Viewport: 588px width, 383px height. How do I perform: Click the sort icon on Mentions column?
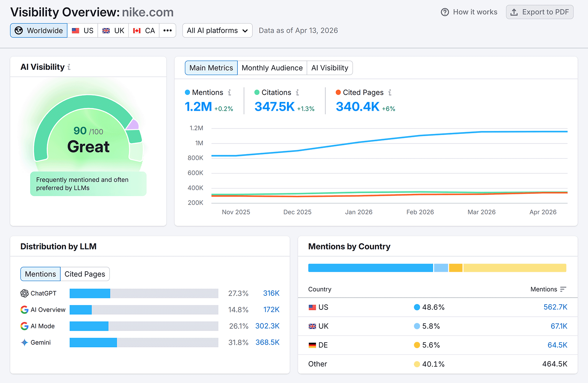pyautogui.click(x=563, y=289)
